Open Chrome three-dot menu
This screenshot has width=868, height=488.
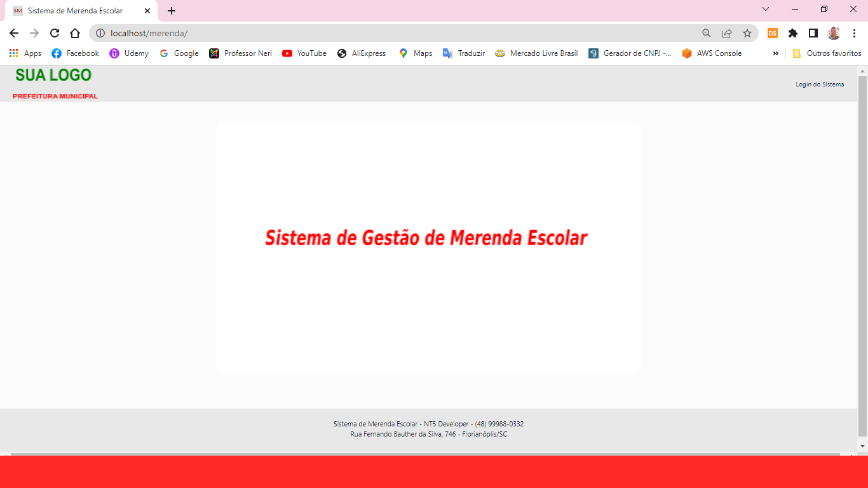tap(854, 33)
